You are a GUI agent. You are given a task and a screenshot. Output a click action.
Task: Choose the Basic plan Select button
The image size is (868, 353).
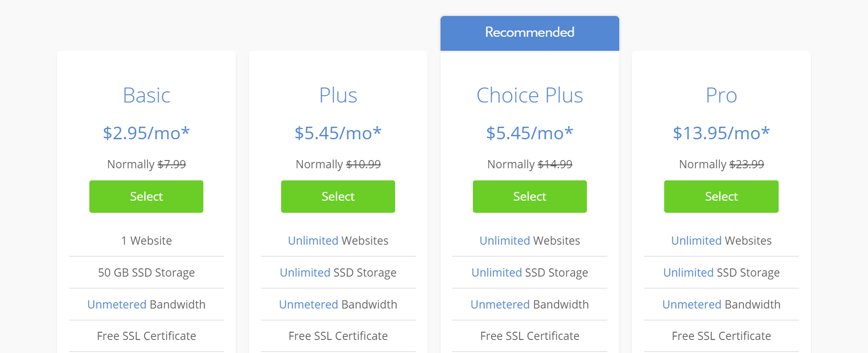coord(146,196)
